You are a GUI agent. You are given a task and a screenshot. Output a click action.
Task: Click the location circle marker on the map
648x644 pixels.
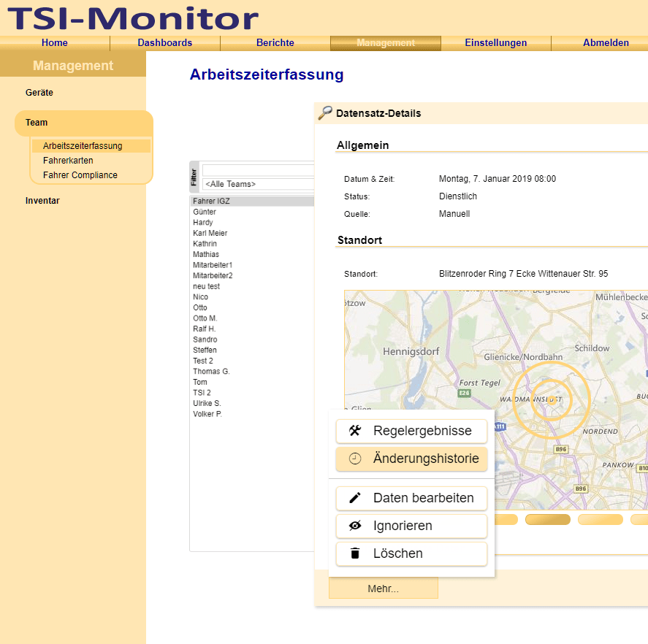click(552, 400)
